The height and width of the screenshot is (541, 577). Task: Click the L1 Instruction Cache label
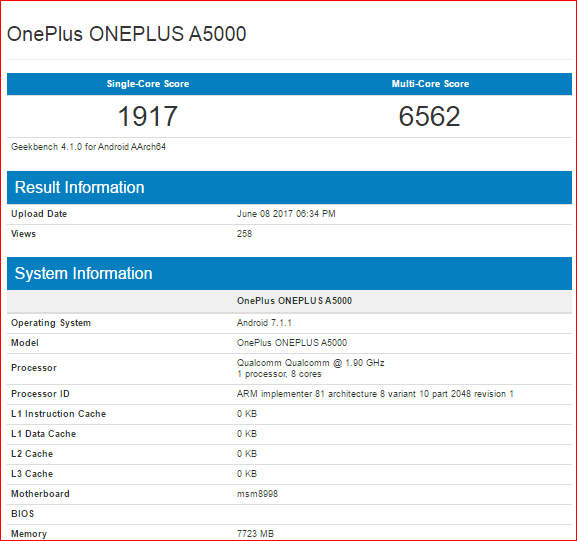[x=59, y=414]
